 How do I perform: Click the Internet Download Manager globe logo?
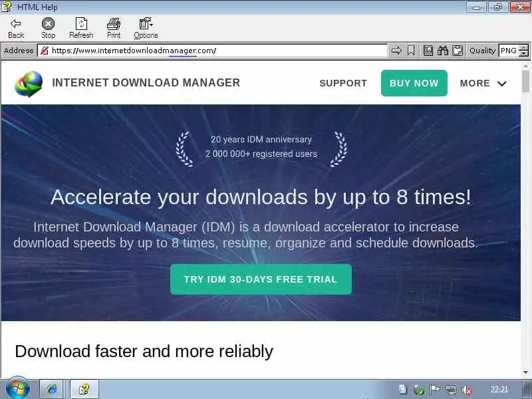point(29,84)
